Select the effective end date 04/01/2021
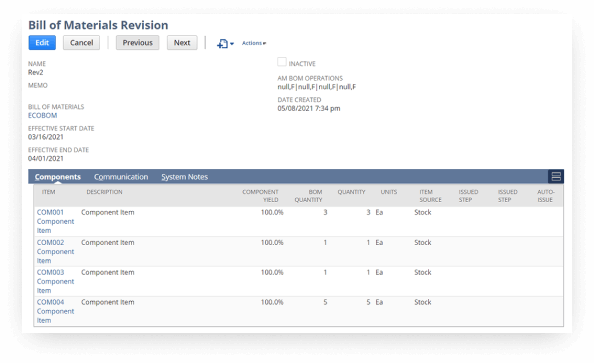This screenshot has height=363, width=594. (46, 159)
